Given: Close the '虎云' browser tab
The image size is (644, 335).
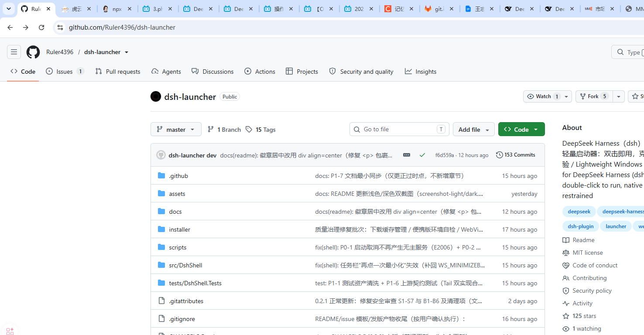Looking at the screenshot, I should tap(89, 9).
